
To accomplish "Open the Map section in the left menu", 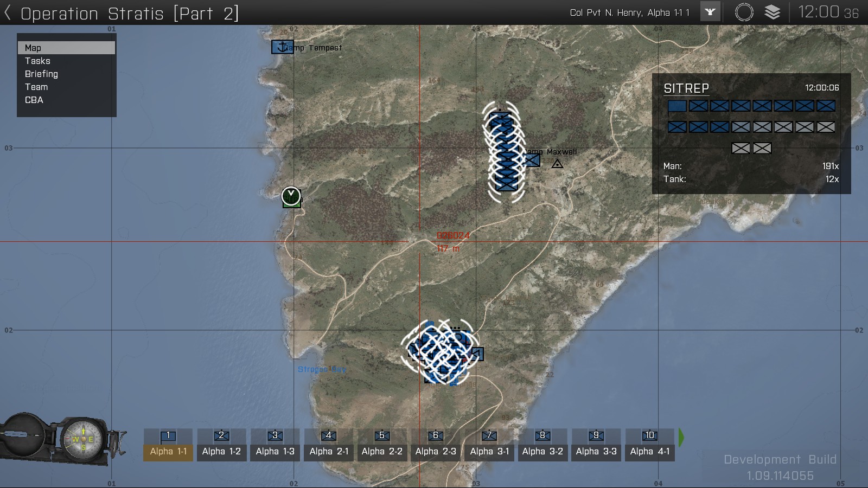I will 66,48.
